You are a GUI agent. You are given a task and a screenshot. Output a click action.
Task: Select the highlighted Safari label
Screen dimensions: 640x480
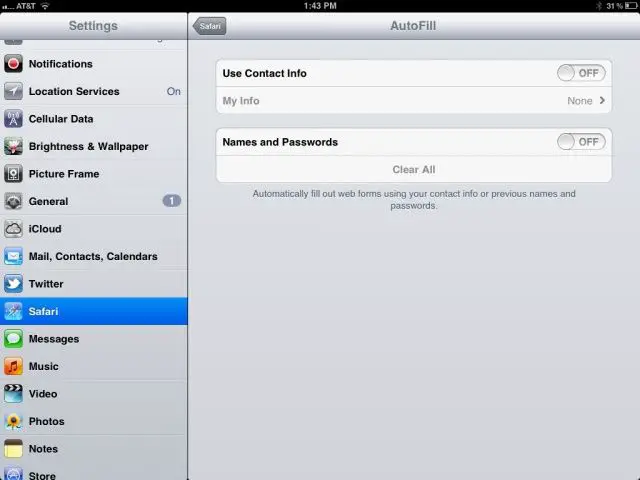pyautogui.click(x=43, y=311)
